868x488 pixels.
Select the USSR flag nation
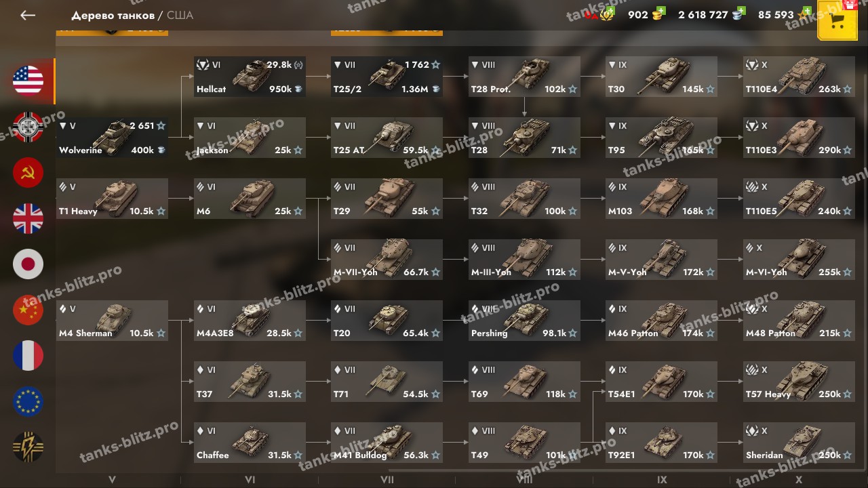(x=28, y=173)
